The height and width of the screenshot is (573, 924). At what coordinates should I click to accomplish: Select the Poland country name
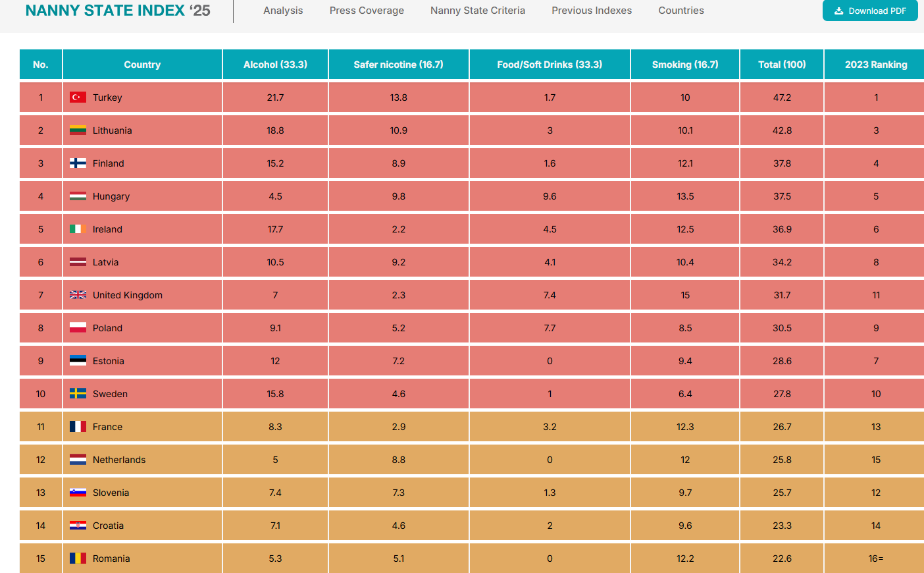point(107,328)
